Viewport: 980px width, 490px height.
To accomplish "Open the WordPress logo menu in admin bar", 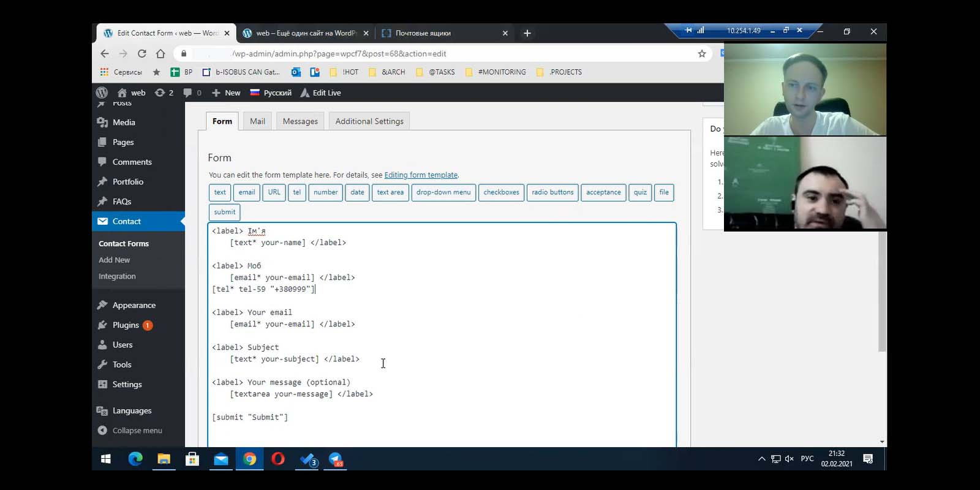I will (x=102, y=92).
